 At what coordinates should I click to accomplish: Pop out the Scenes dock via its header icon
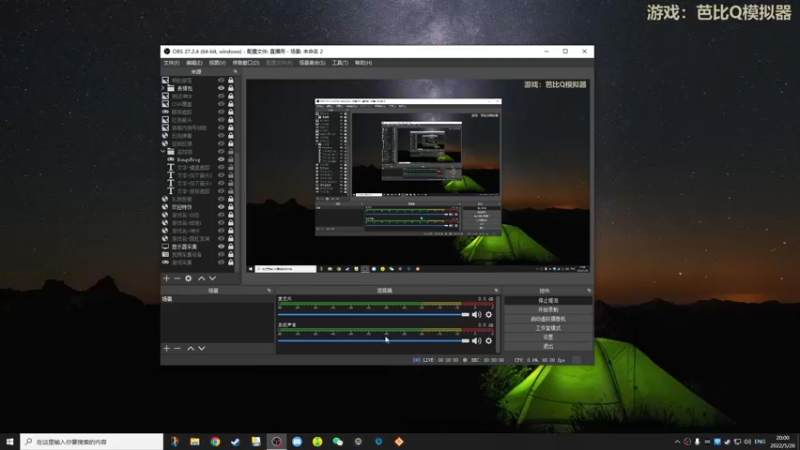pos(269,290)
